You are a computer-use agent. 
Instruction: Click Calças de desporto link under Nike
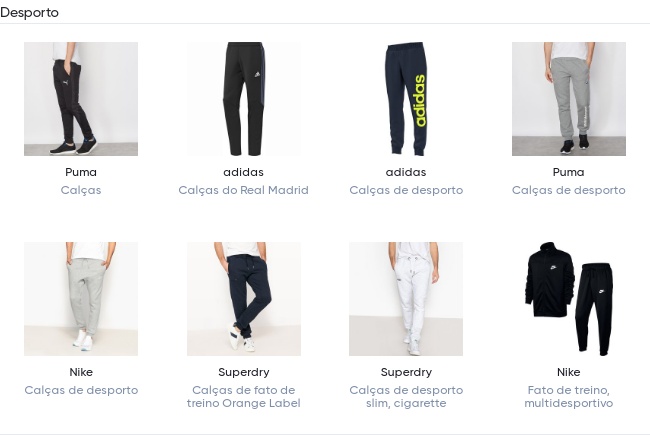click(81, 390)
